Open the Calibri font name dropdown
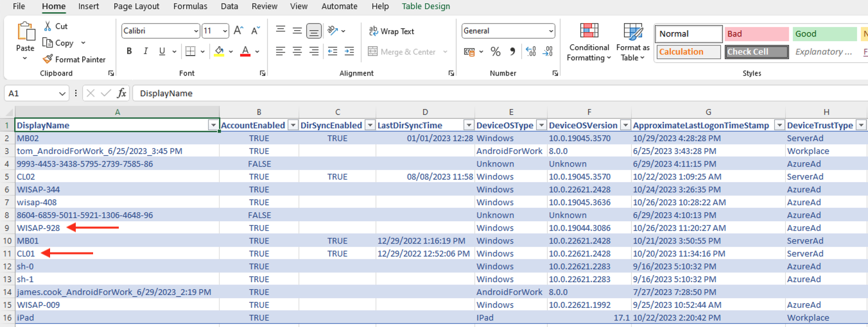Image resolution: width=868 pixels, height=327 pixels. (196, 31)
